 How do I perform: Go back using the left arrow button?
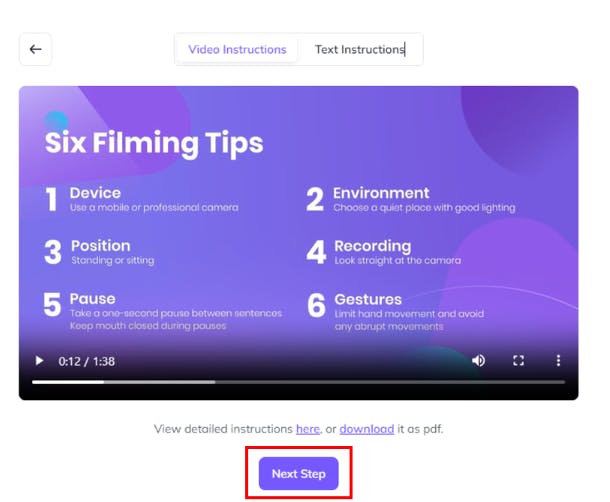(35, 49)
